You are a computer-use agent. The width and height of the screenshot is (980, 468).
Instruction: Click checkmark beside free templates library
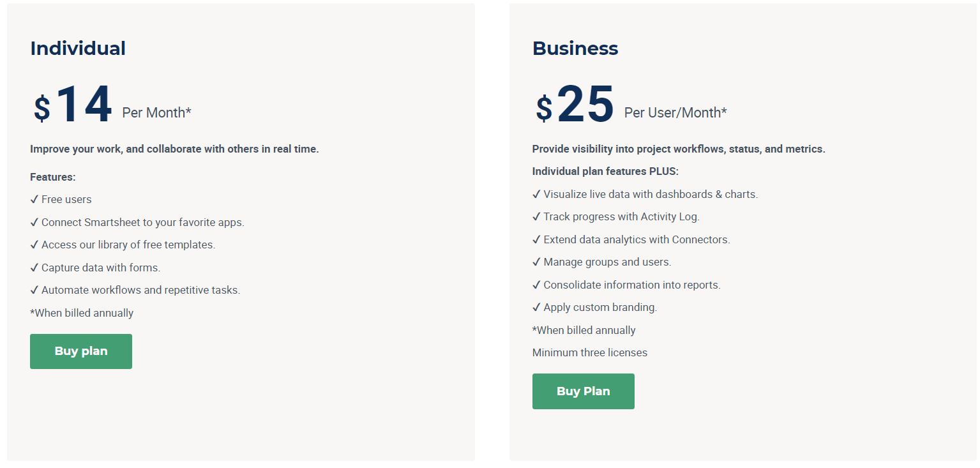(x=34, y=245)
